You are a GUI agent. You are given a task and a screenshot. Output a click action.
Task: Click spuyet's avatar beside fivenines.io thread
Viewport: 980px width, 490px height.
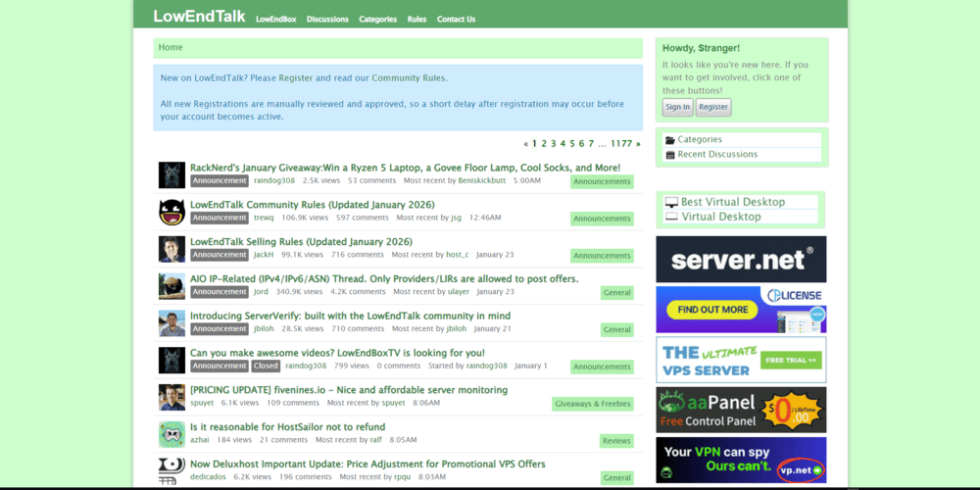pyautogui.click(x=171, y=397)
